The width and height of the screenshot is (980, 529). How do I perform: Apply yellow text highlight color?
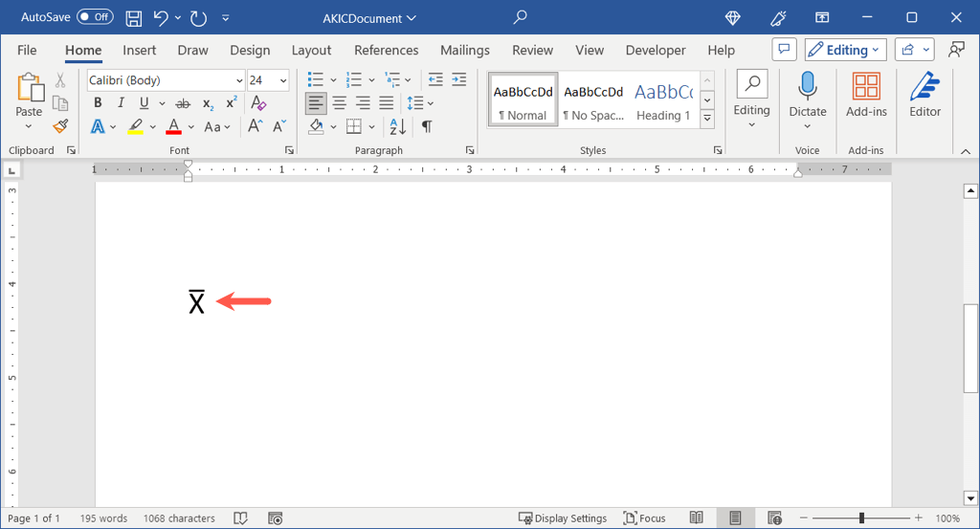pos(136,127)
